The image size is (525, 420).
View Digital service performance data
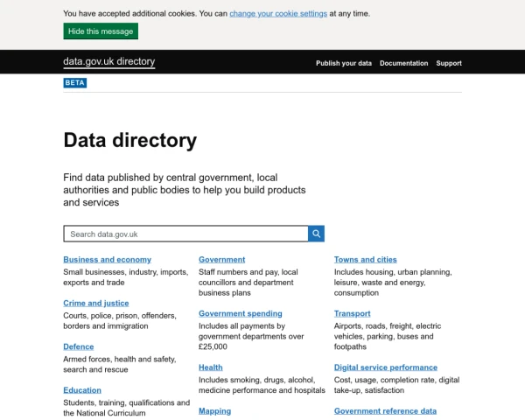point(385,367)
